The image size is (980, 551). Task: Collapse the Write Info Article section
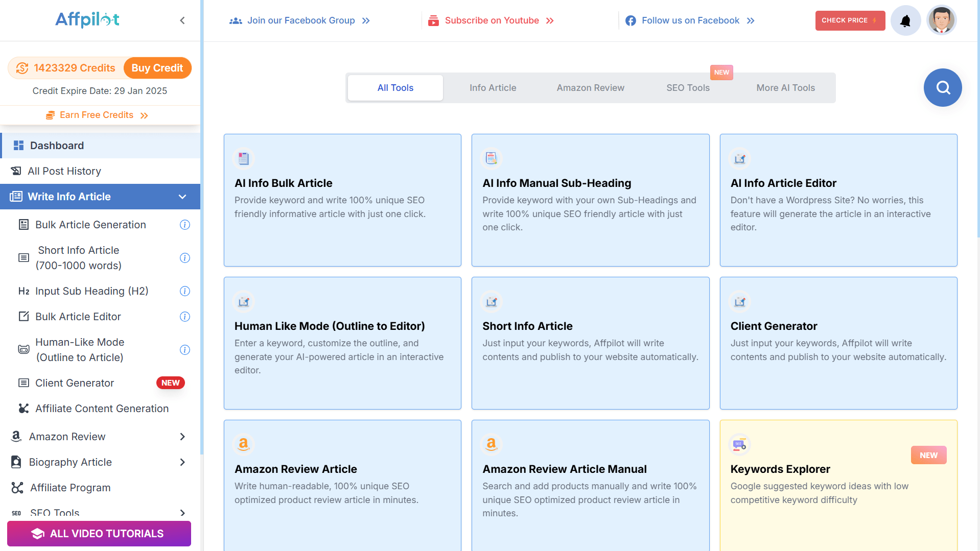[182, 197]
